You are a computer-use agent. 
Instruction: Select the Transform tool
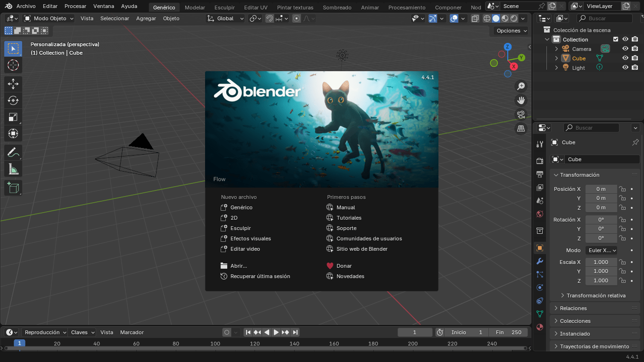(13, 133)
